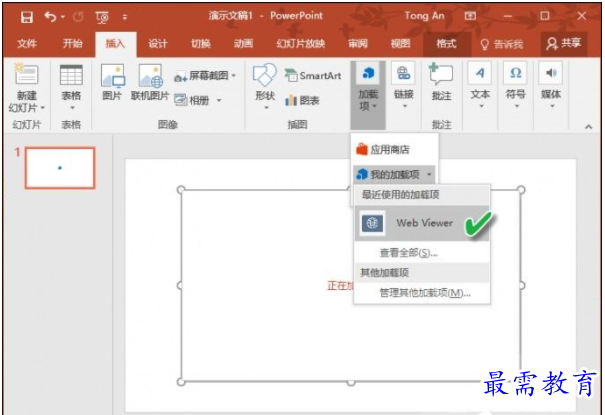Switch to the 设计 ribbon tab
The width and height of the screenshot is (605, 415).
click(x=158, y=44)
